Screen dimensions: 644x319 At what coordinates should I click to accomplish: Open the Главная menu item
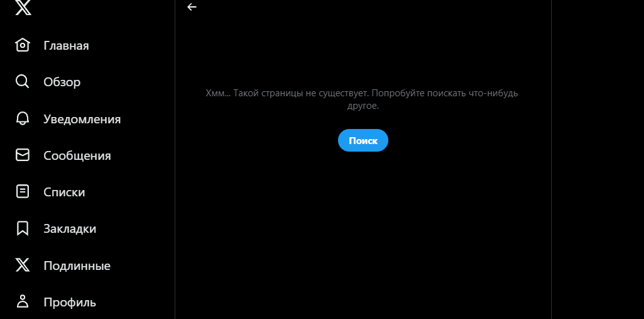click(x=66, y=45)
